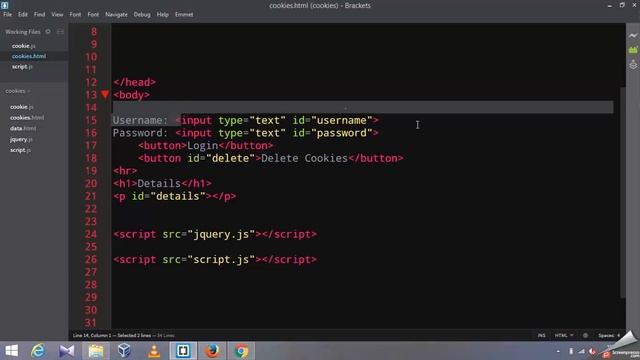640x360 pixels.
Task: Click the network signal tray icon
Action: click(581, 351)
